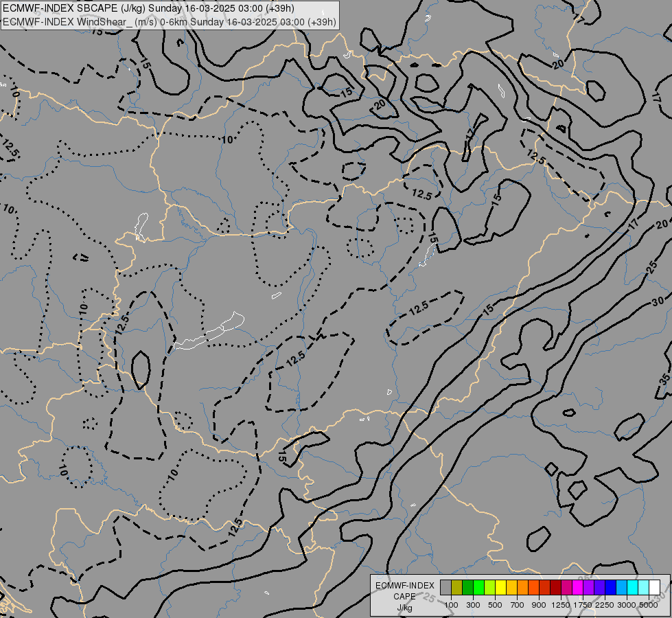Pick the crimson-pink swatch after 1250 tick
Image resolution: width=672 pixels, height=618 pixels.
click(x=566, y=588)
